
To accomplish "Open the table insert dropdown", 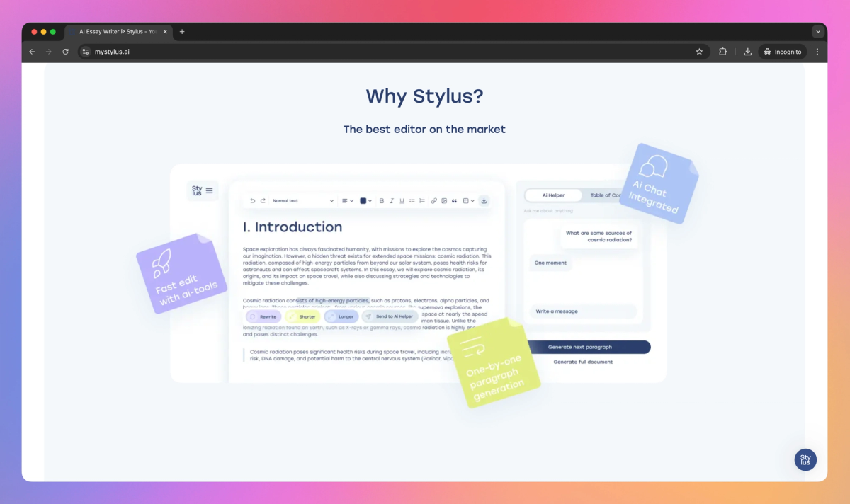I will [468, 201].
